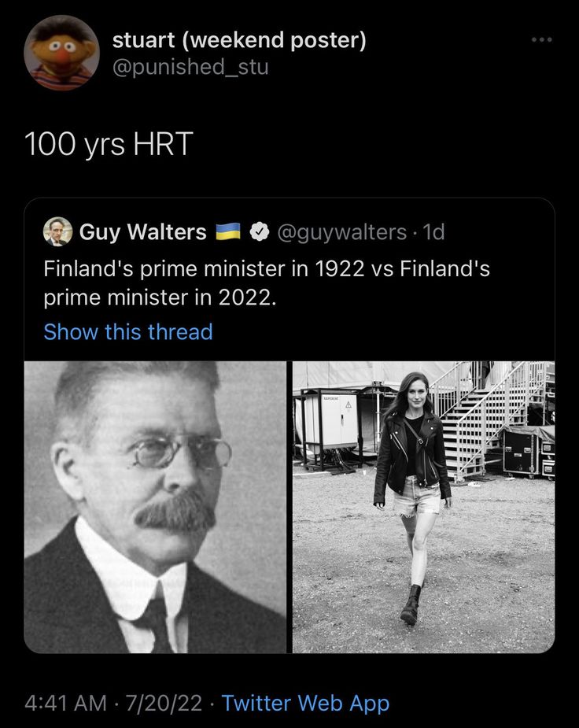The image size is (579, 728).
Task: Open the "stuart (weekend poster)" display name
Action: pos(239,39)
